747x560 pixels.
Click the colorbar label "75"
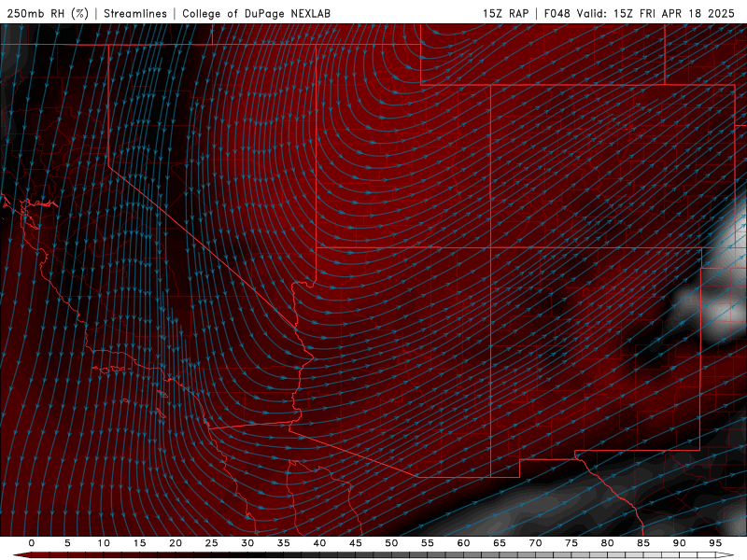click(x=571, y=543)
